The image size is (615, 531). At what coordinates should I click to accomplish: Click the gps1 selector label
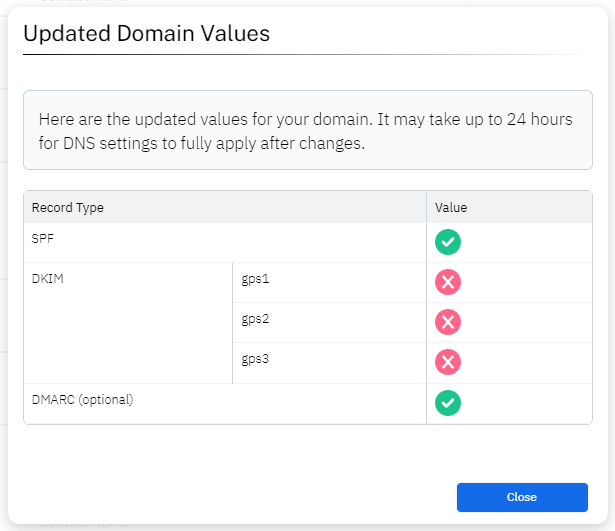[255, 279]
